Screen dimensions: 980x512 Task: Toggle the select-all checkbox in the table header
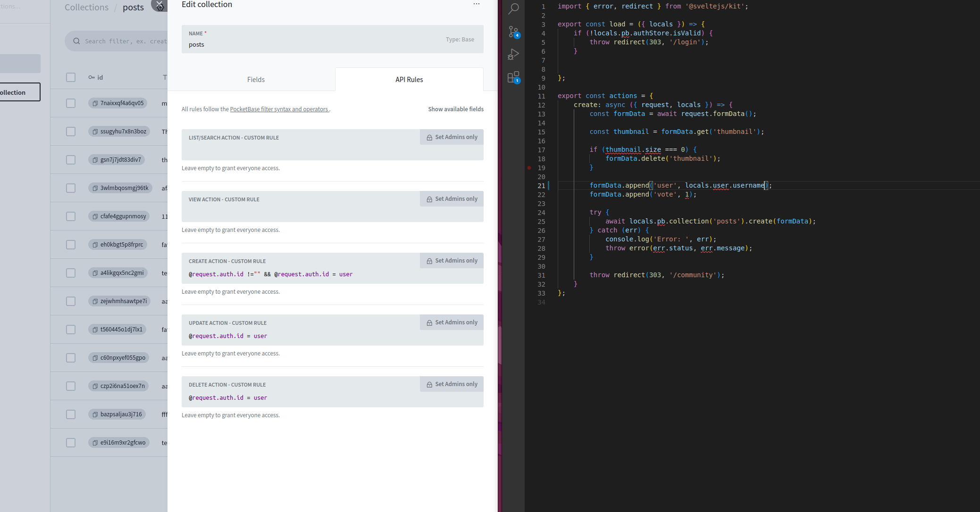(71, 77)
